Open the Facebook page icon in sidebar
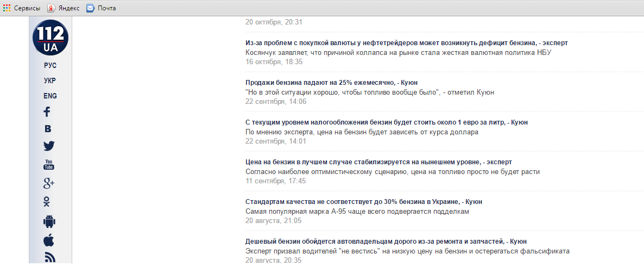This screenshot has width=644, height=266. click(x=47, y=112)
